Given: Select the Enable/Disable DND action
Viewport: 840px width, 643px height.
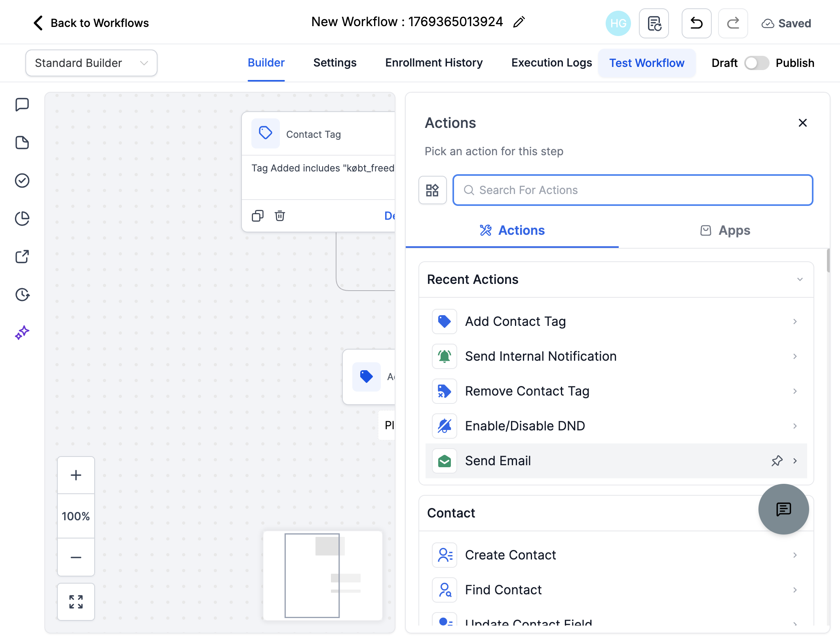Looking at the screenshot, I should pos(616,426).
